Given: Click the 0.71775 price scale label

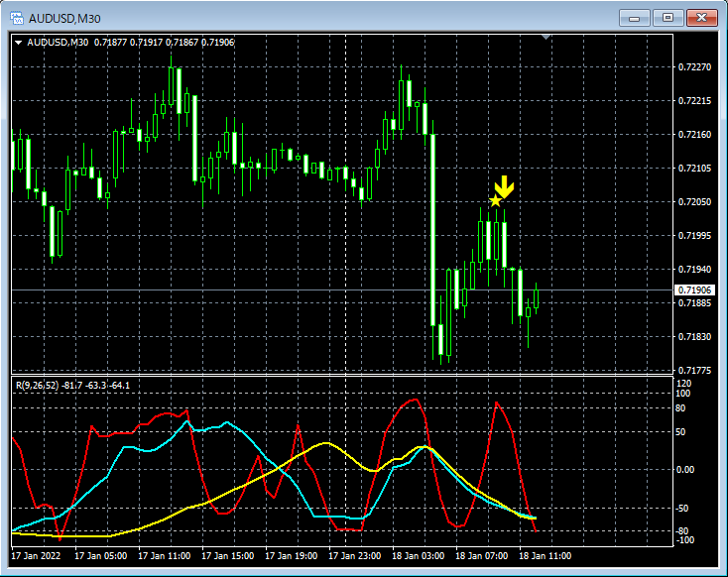Looking at the screenshot, I should tap(694, 371).
